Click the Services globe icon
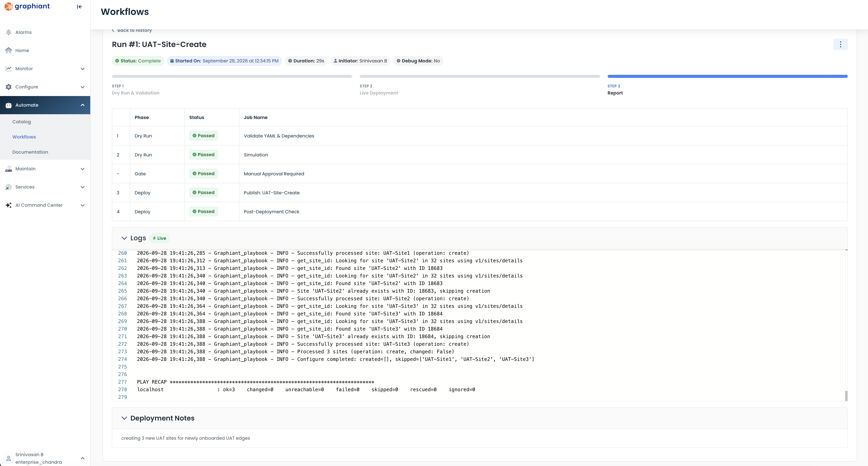The width and height of the screenshot is (868, 466). pos(9,187)
